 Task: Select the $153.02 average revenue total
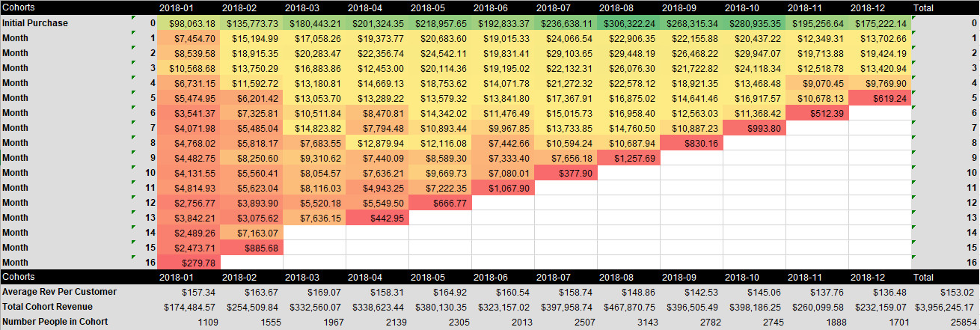point(960,292)
